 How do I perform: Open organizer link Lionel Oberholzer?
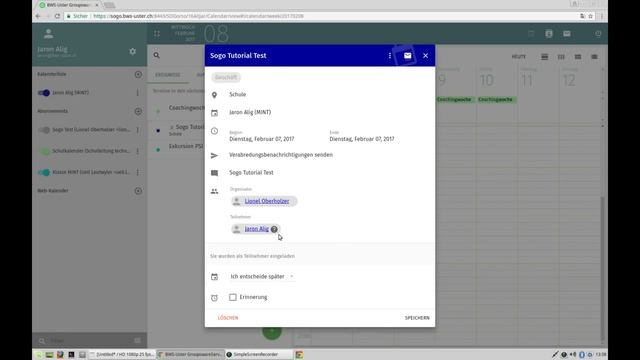pyautogui.click(x=267, y=201)
